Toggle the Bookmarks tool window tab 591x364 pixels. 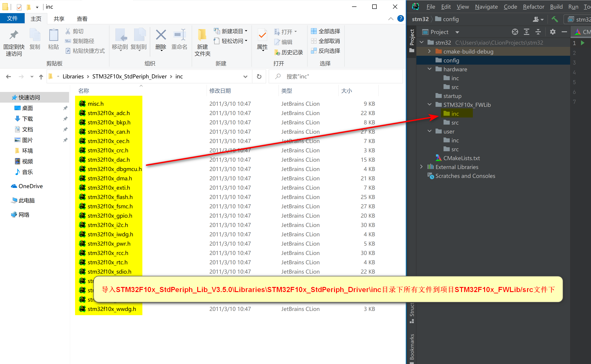(x=412, y=347)
